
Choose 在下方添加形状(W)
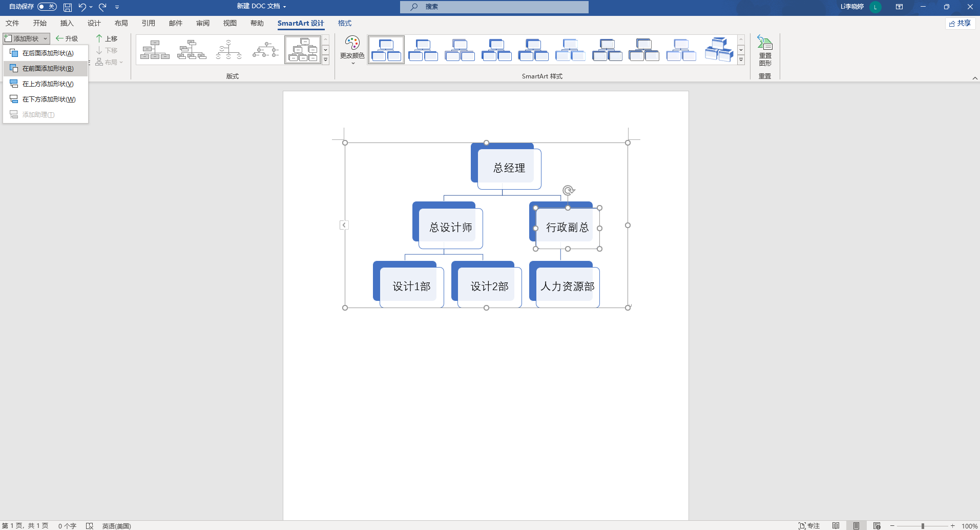[x=46, y=99]
